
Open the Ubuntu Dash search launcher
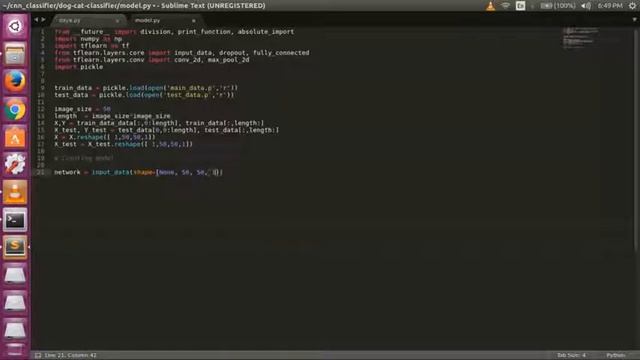click(15, 27)
